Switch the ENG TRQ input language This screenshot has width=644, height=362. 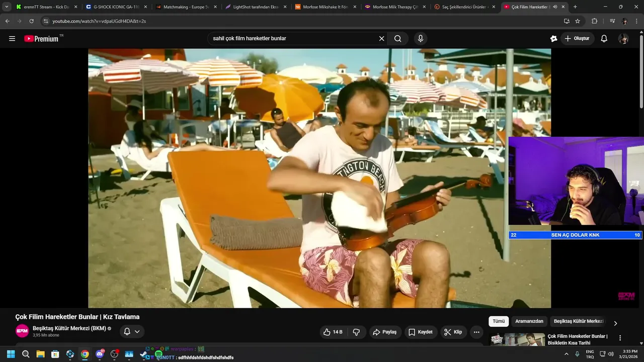click(x=590, y=354)
